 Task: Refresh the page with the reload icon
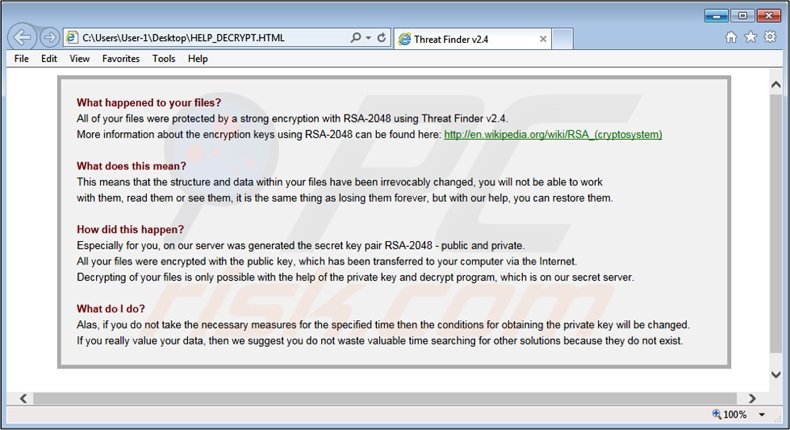(381, 38)
